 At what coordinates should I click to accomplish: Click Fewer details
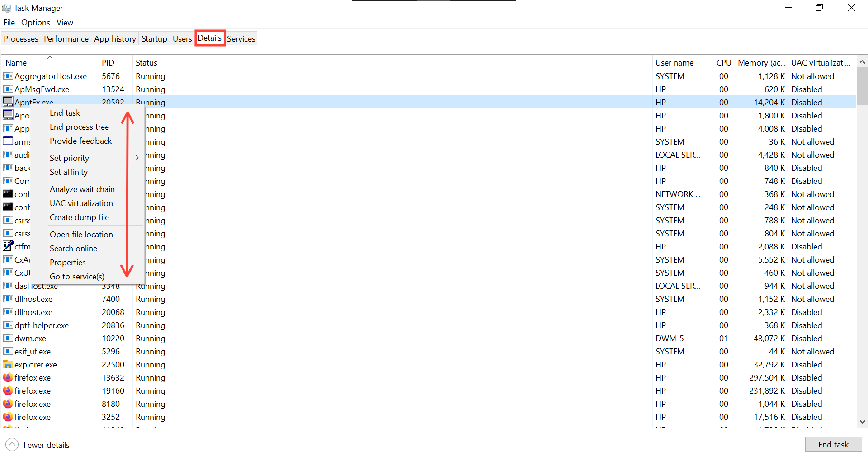(46, 445)
